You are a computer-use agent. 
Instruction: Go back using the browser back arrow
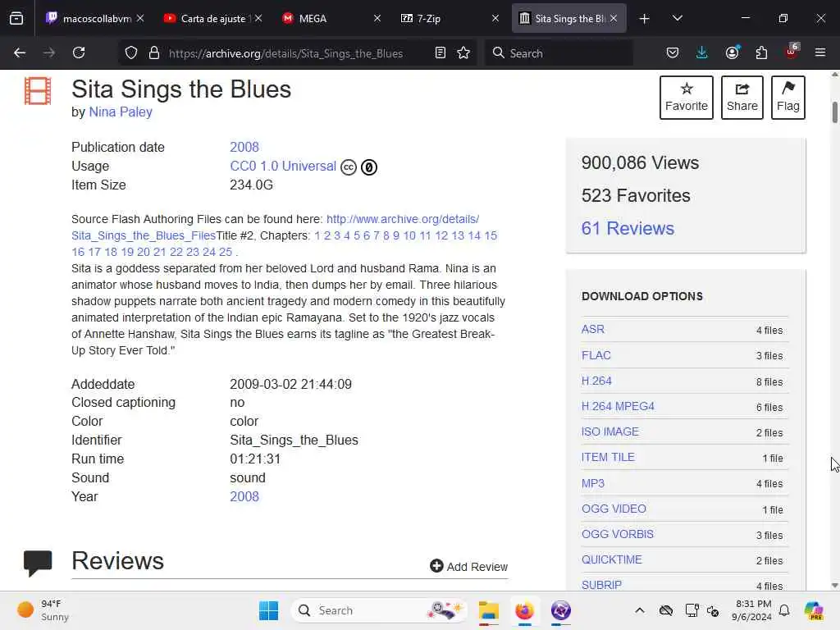[20, 52]
